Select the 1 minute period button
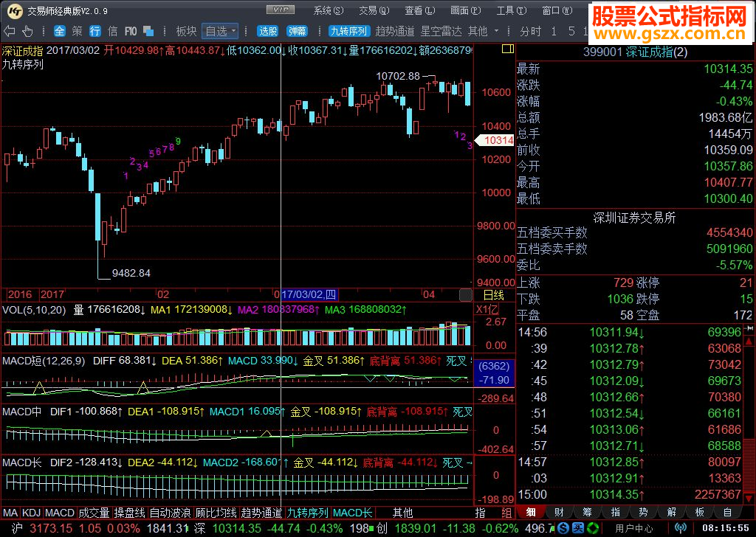This screenshot has width=756, height=537. coord(554,31)
